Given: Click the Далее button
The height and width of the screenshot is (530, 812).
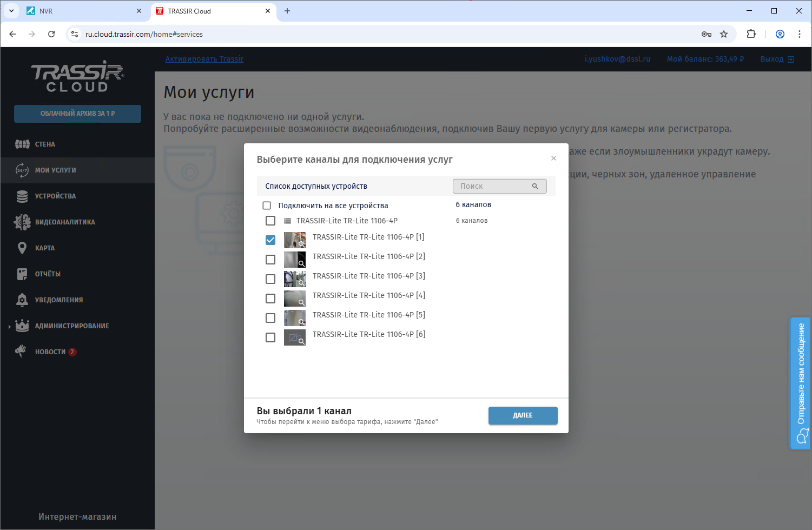Looking at the screenshot, I should coord(523,415).
